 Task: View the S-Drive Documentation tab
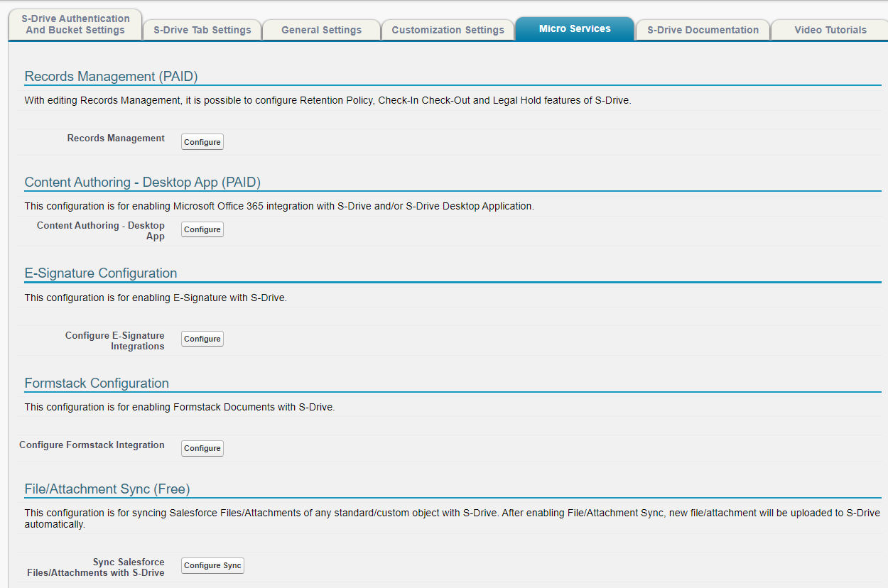coord(703,30)
